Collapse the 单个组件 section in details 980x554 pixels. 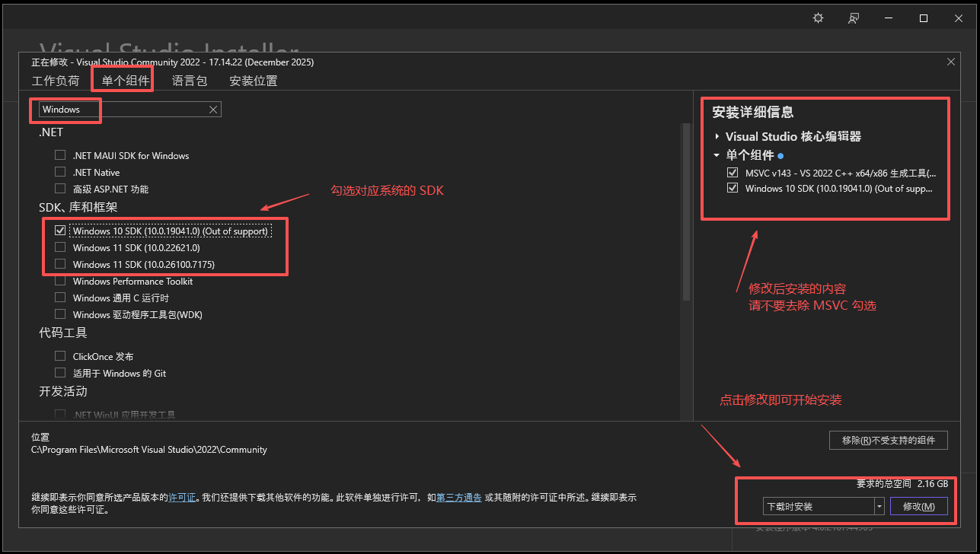(x=717, y=155)
